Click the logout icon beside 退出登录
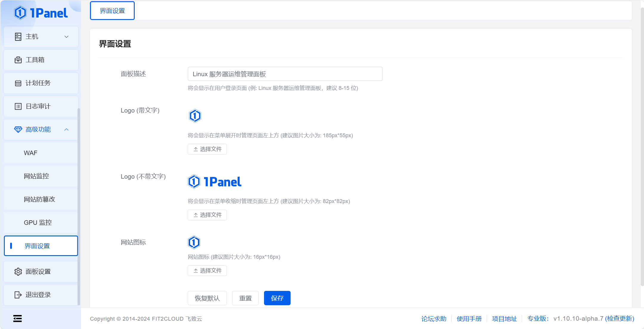644x329 pixels. click(18, 295)
